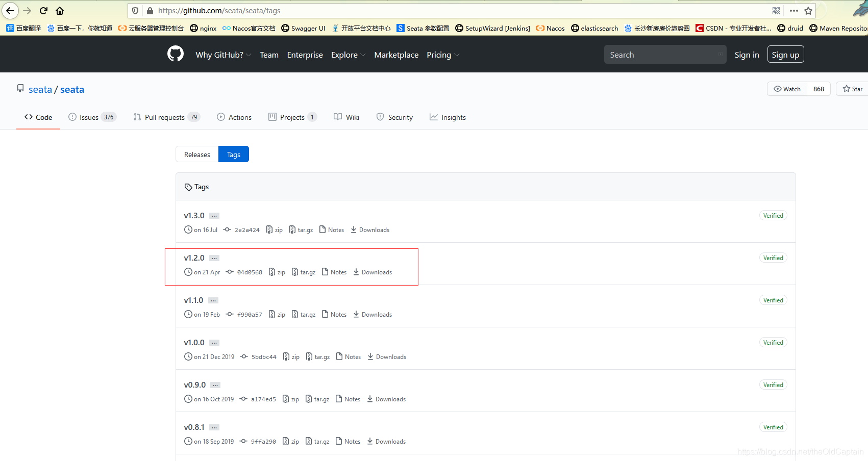Click the GitHub octocat logo
868x461 pixels.
176,54
